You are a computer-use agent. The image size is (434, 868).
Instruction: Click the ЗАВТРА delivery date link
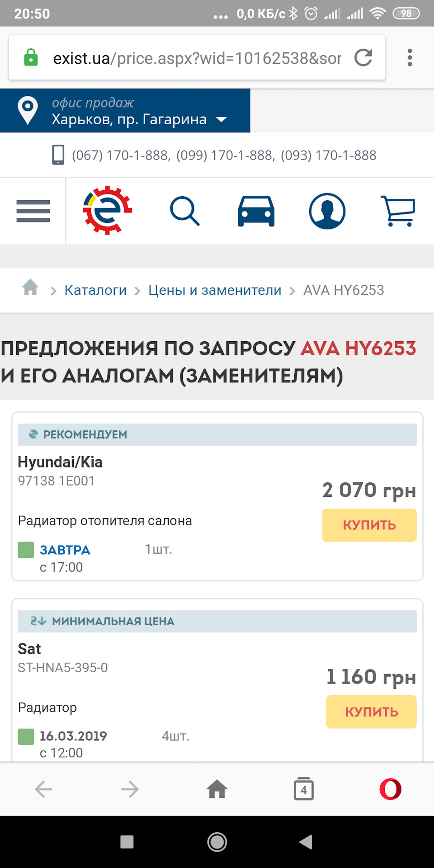[65, 550]
